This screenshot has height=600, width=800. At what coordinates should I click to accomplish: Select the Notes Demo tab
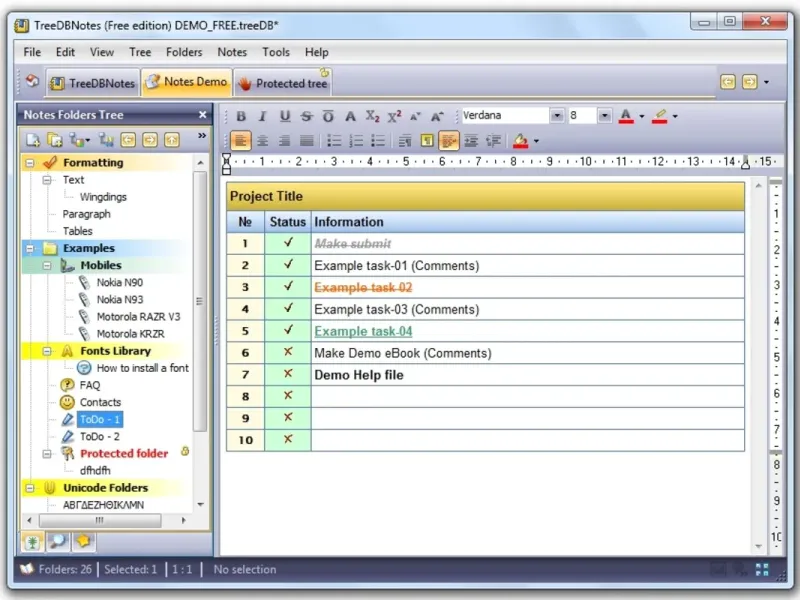187,82
